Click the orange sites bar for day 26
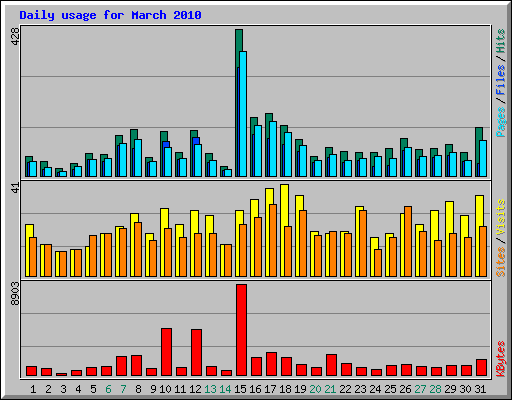Viewport: 512px width, 400px height. click(408, 241)
